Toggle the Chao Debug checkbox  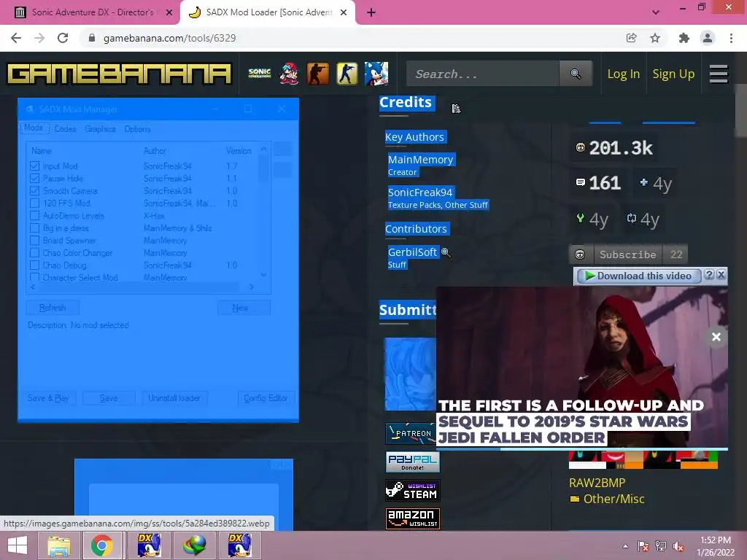point(34,265)
